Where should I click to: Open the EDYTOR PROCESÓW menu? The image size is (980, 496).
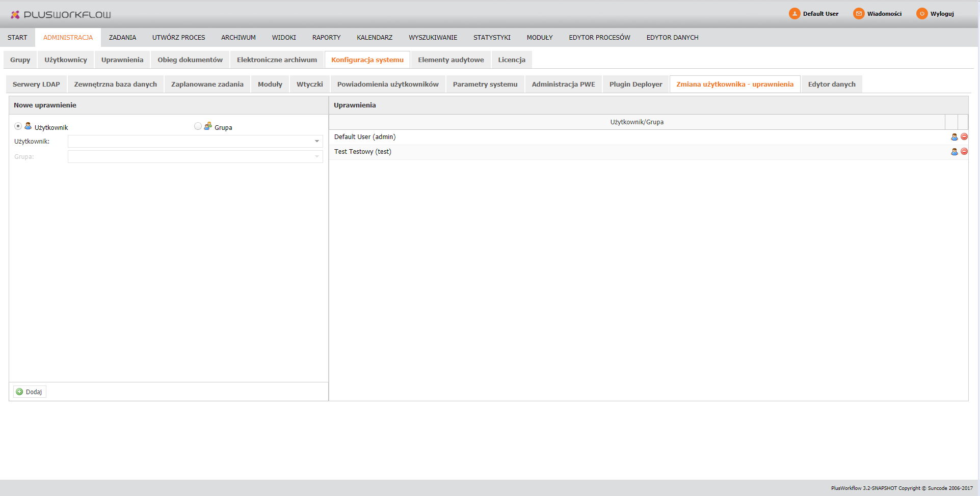coord(599,38)
